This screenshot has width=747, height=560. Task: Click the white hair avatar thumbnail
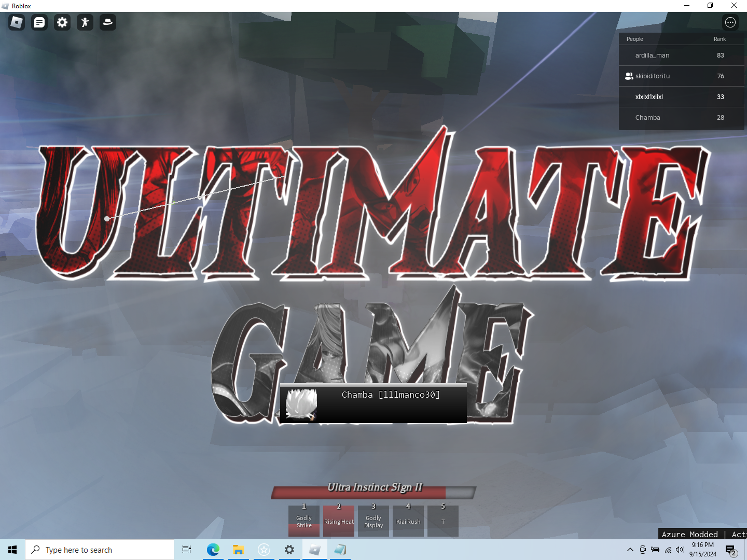(301, 404)
